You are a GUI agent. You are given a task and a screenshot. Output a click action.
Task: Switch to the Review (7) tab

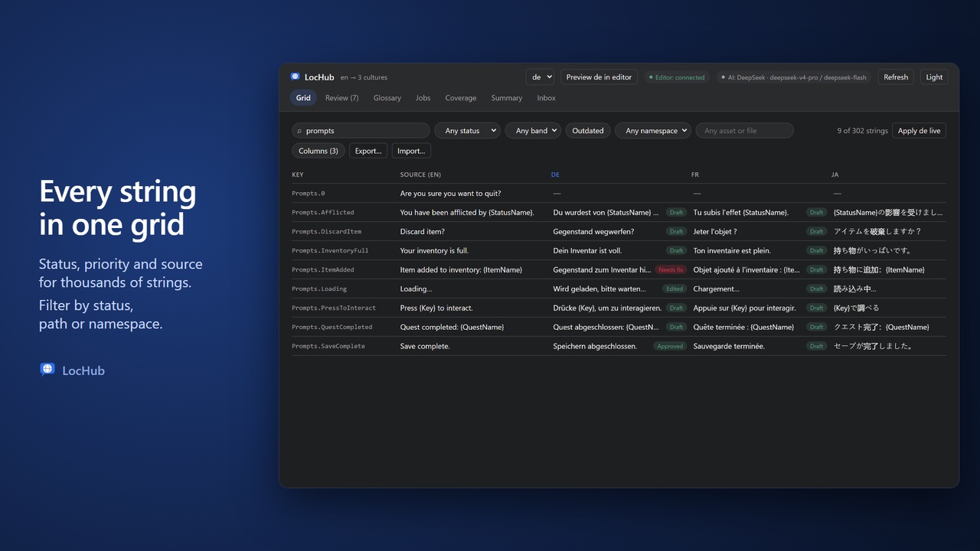click(341, 98)
